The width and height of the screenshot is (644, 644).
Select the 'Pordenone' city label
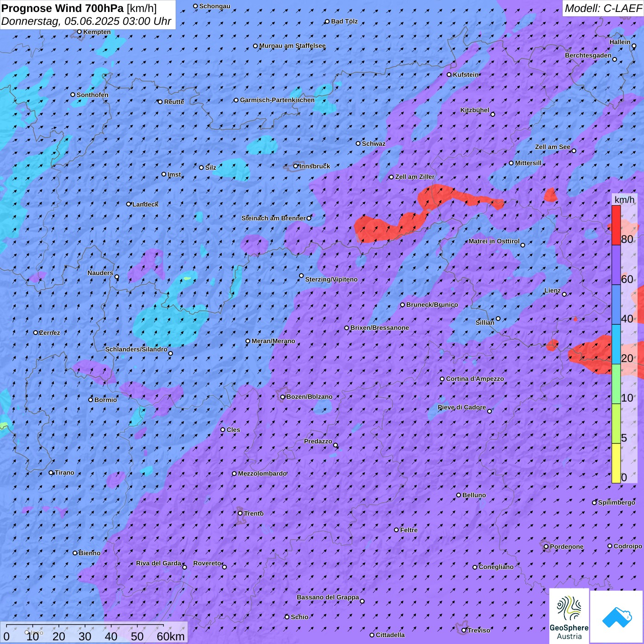point(567,546)
